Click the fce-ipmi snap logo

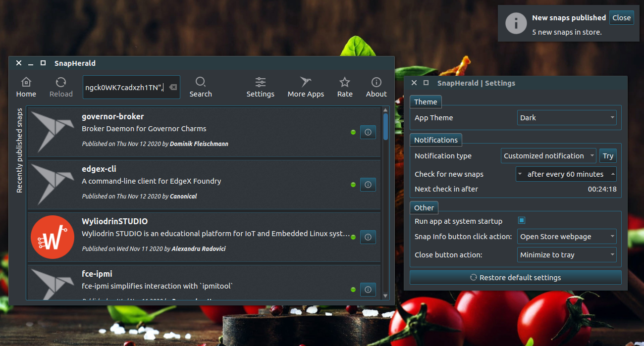[x=53, y=284]
